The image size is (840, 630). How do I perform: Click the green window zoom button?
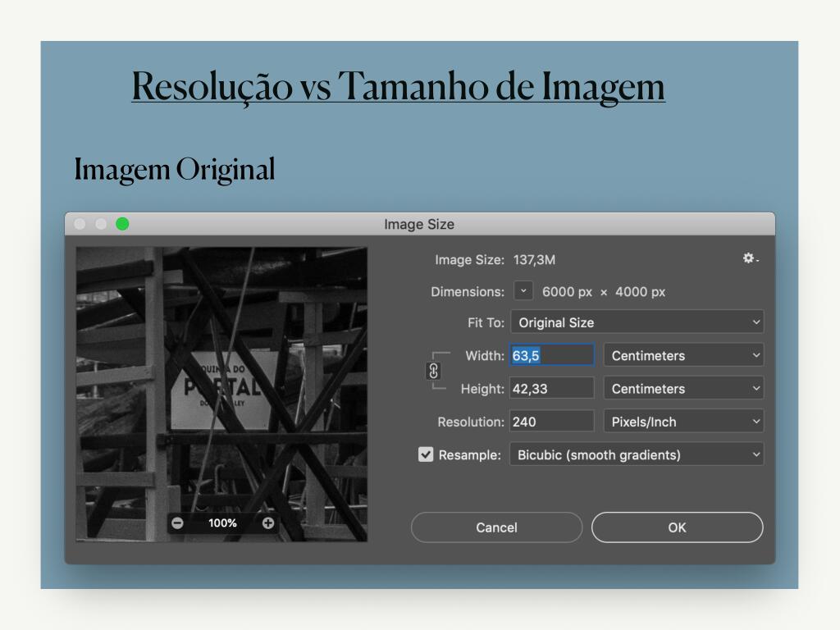coord(122,224)
